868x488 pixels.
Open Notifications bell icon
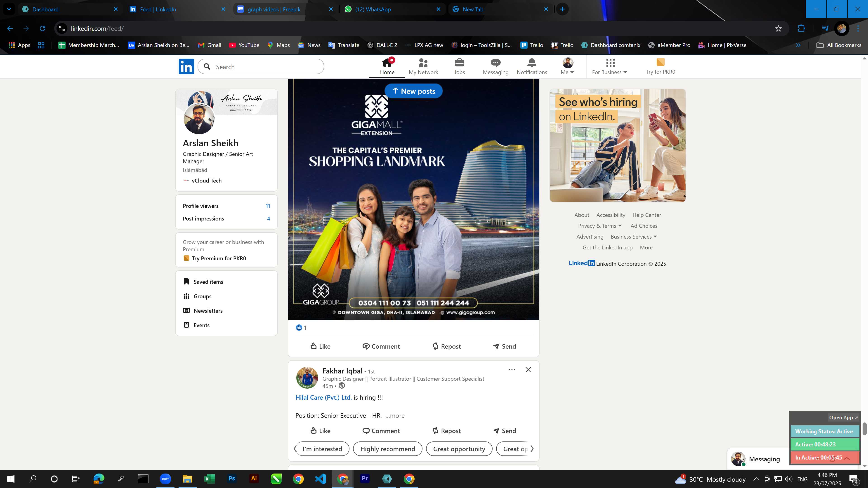tap(532, 66)
